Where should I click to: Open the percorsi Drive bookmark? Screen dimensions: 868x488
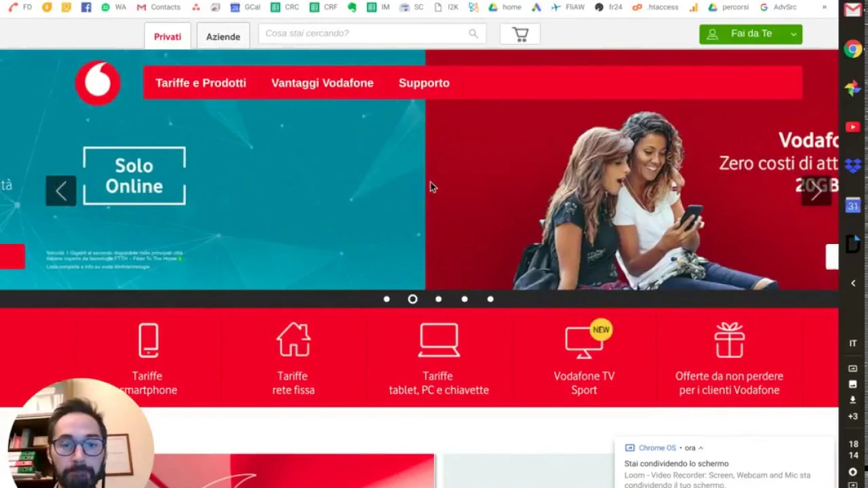(x=728, y=7)
